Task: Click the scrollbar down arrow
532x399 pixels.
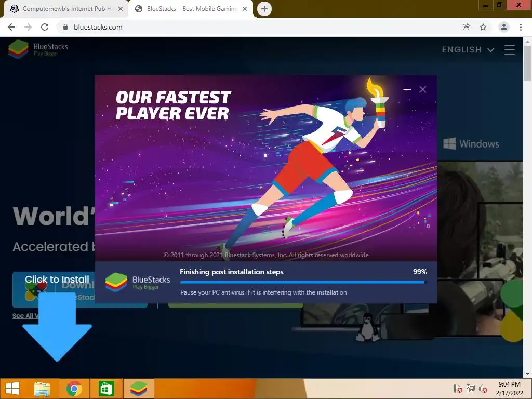Action: point(527,374)
